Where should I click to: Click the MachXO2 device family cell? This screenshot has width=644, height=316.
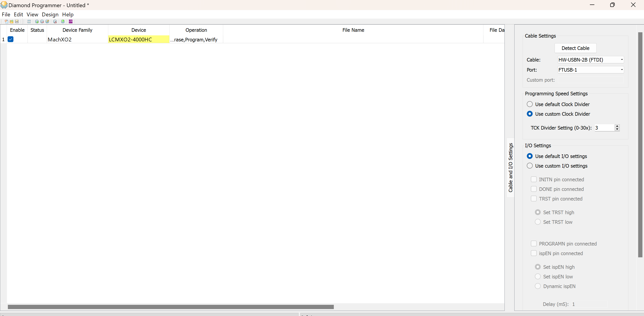(x=77, y=40)
